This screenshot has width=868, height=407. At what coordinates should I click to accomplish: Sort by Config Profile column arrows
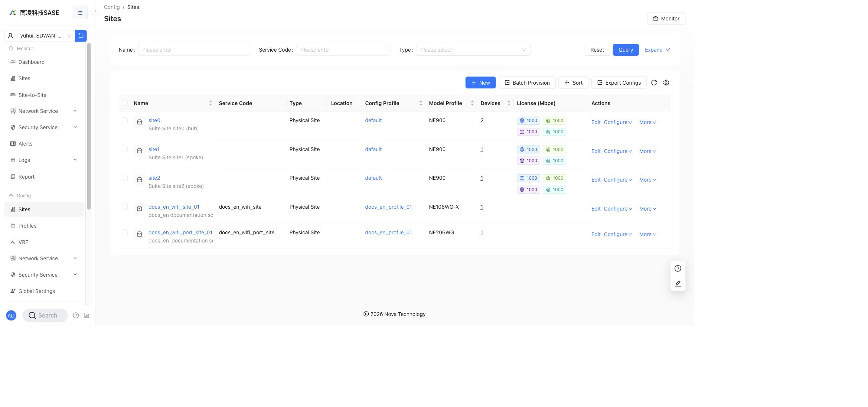coord(421,103)
